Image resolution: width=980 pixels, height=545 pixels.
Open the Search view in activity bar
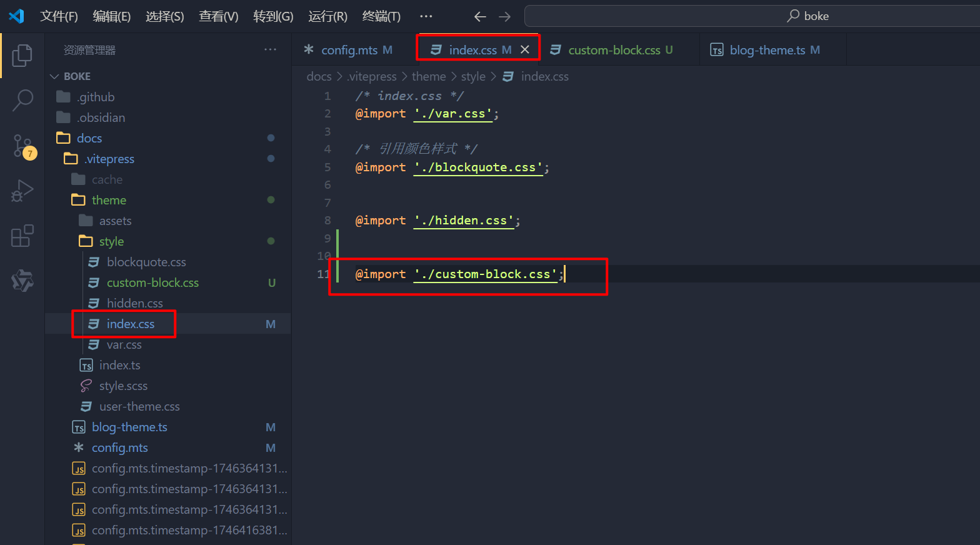(x=22, y=100)
